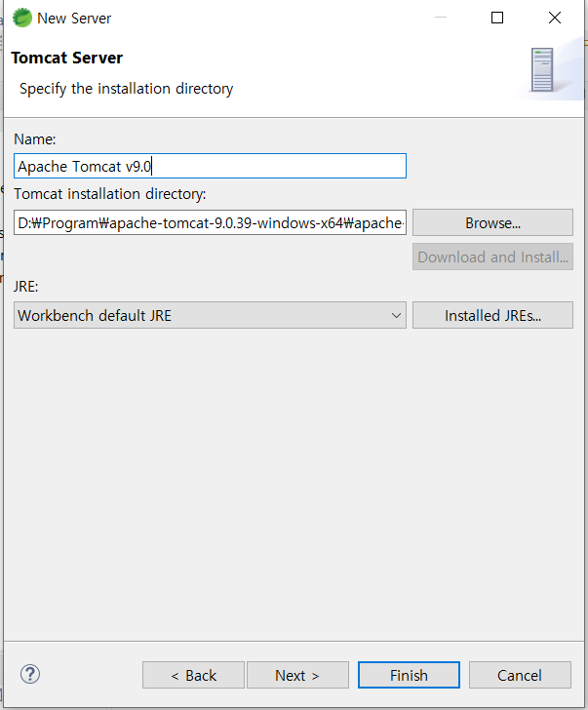Click the Tomcat installation directory field
Image resolution: width=588 pixels, height=710 pixels.
click(x=210, y=222)
